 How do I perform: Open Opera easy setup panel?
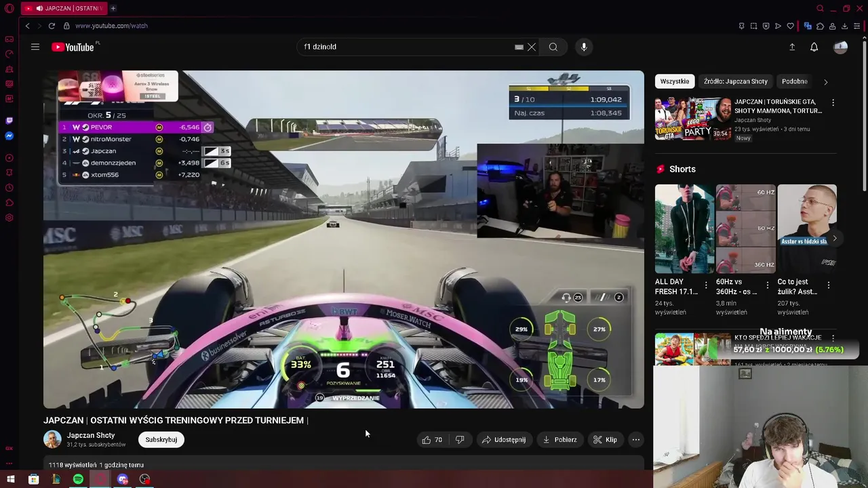(x=857, y=26)
